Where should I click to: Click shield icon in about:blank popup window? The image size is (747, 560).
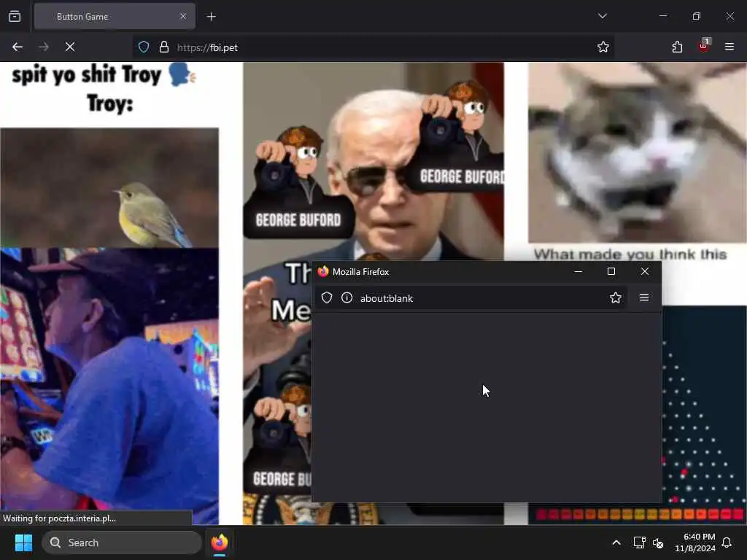click(x=327, y=298)
